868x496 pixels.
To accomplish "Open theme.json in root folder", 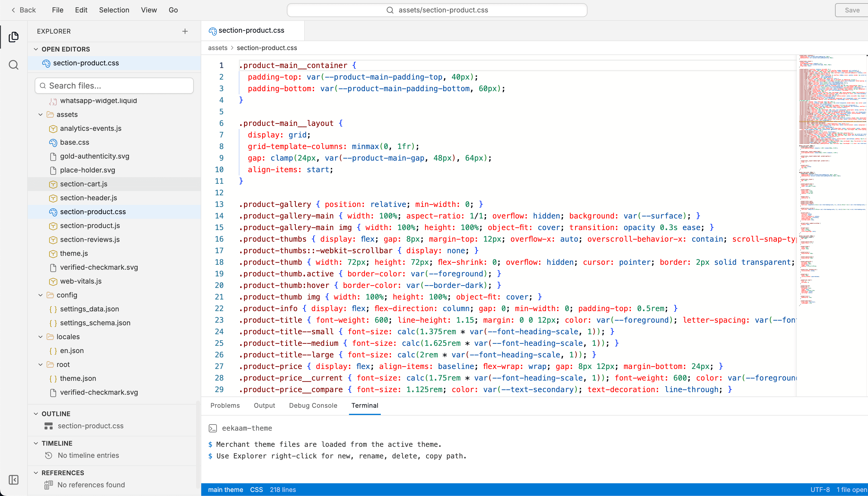I will click(114, 378).
